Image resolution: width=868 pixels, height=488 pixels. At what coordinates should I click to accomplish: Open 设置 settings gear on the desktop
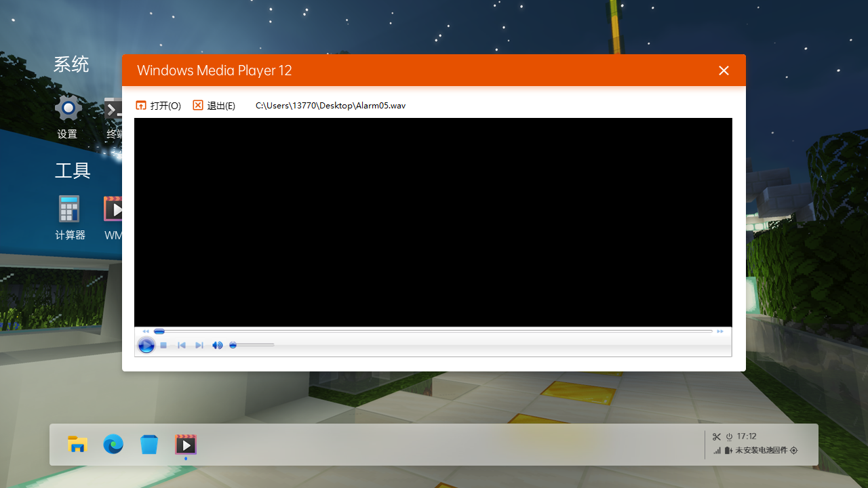pyautogui.click(x=68, y=108)
